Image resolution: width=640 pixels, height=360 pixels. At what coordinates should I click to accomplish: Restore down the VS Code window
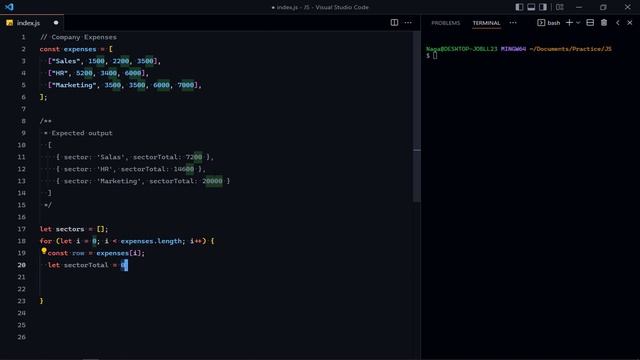click(x=603, y=7)
